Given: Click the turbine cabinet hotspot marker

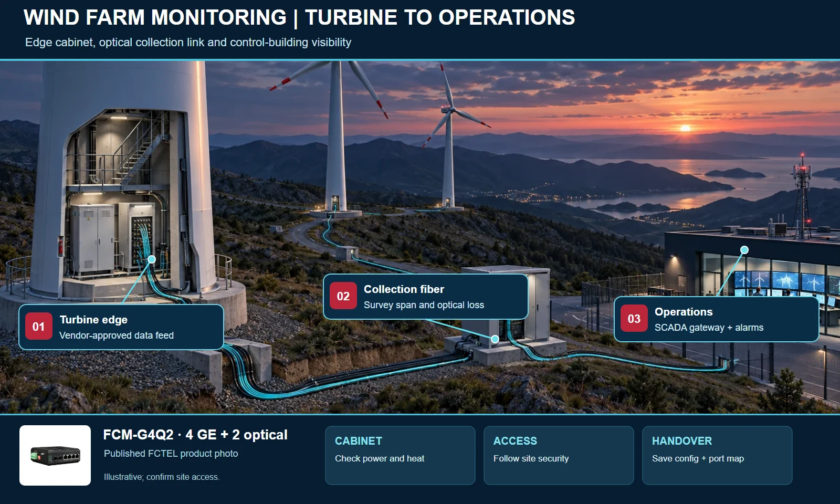Looking at the screenshot, I should coord(152,259).
